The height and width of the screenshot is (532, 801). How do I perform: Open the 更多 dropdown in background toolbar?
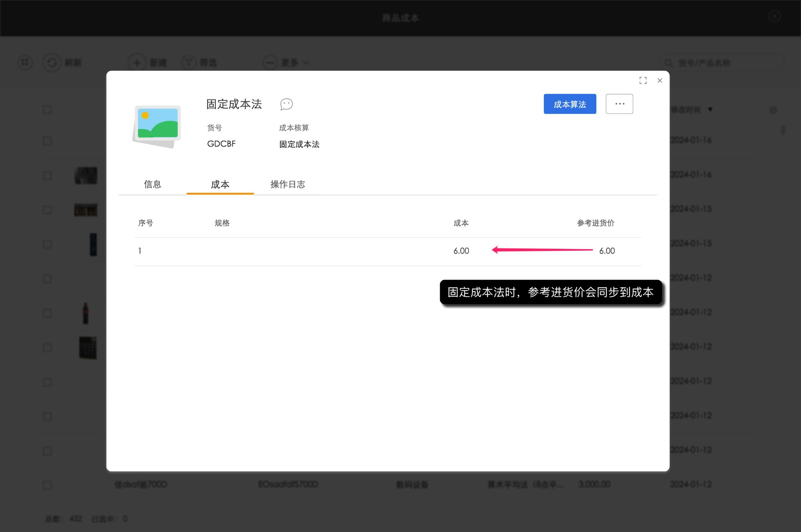click(286, 62)
